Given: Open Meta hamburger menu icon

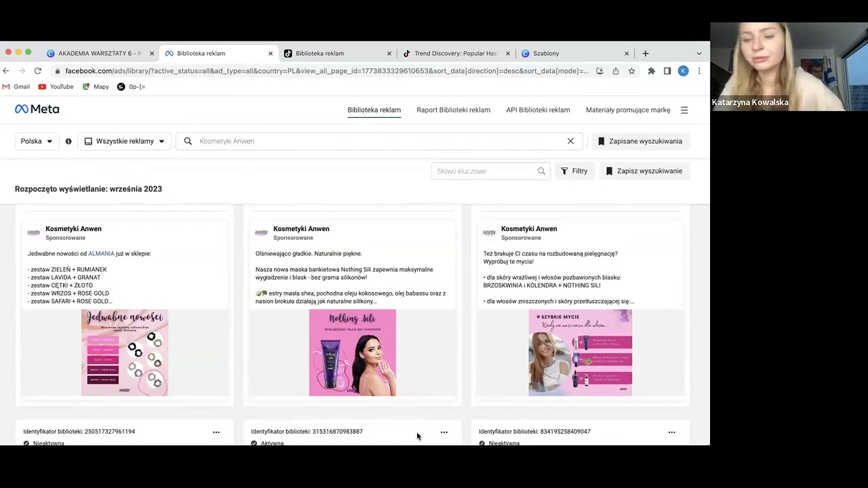Looking at the screenshot, I should 684,110.
